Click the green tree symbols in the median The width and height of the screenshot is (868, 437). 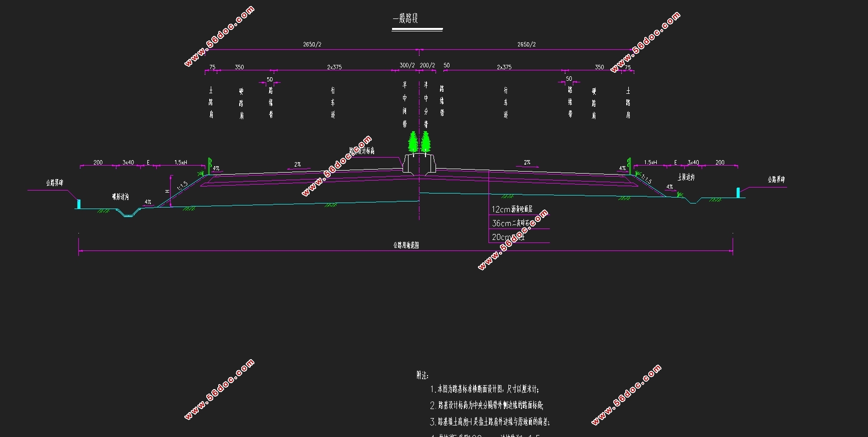coord(420,142)
